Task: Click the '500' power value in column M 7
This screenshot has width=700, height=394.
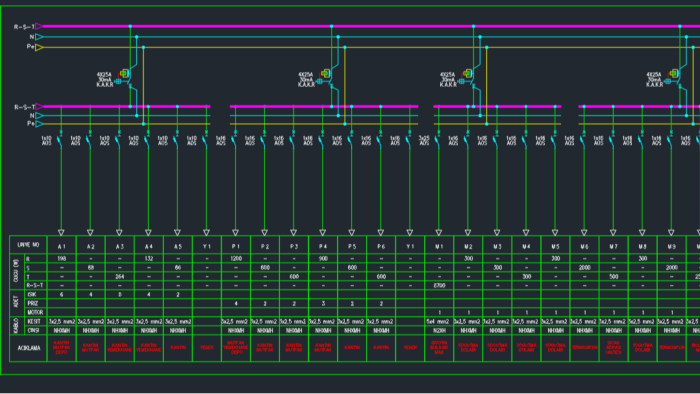Action: 613,277
